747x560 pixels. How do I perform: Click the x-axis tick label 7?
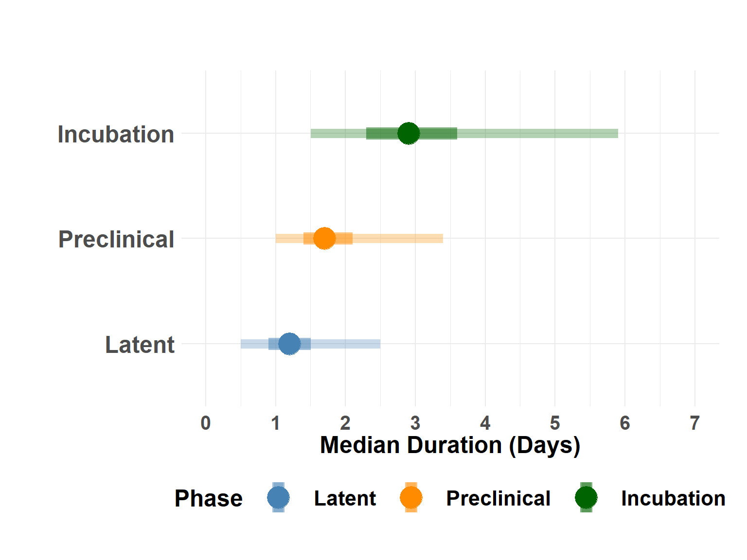(695, 423)
